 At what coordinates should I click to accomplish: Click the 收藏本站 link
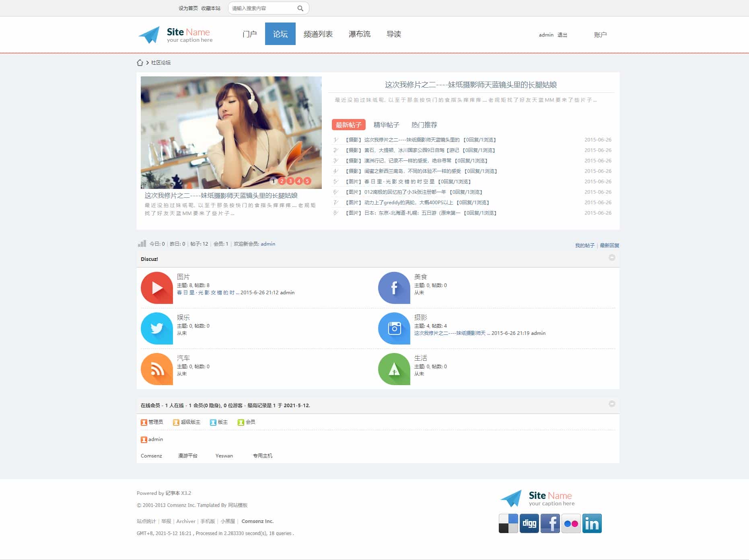(x=211, y=8)
